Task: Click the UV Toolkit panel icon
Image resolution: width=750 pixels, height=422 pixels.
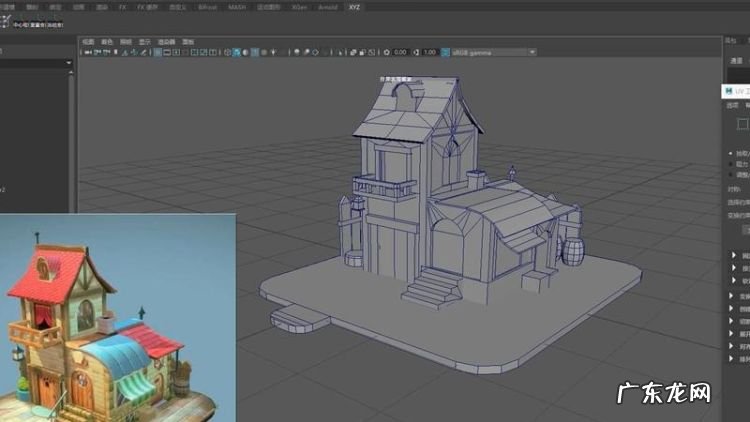Action: click(727, 90)
